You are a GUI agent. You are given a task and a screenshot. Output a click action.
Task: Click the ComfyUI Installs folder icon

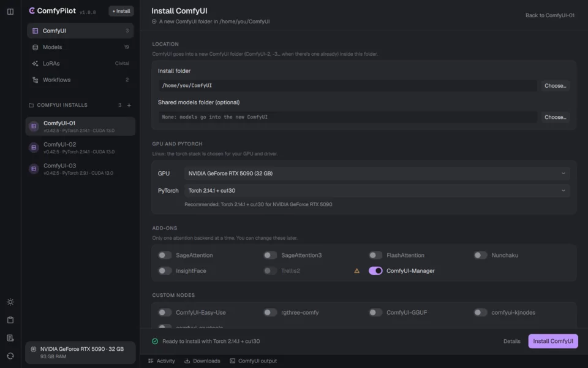[x=31, y=105]
